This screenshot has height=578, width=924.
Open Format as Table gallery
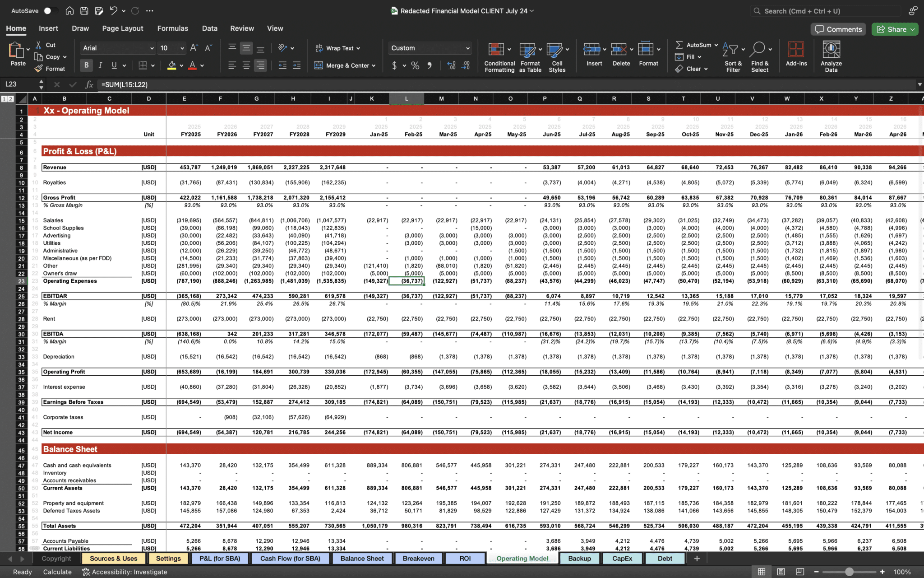click(530, 57)
